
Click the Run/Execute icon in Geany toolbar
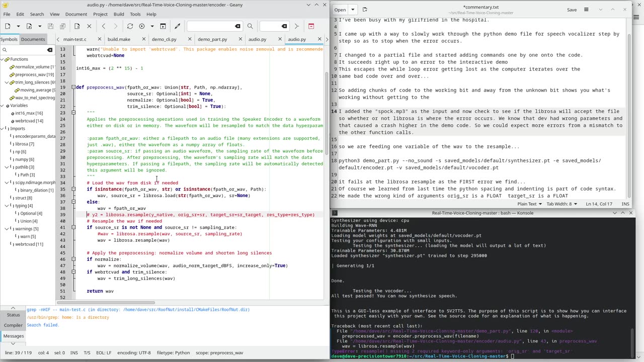pyautogui.click(x=163, y=26)
